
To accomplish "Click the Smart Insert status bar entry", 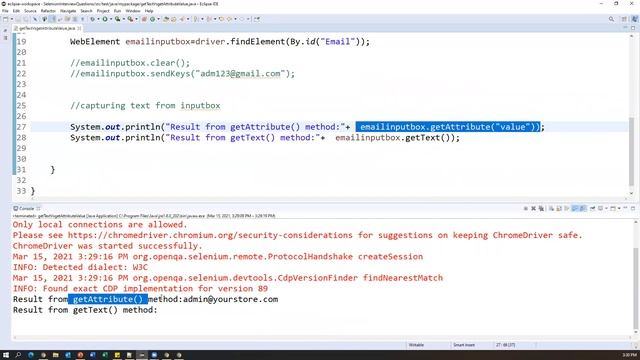I will tap(464, 345).
